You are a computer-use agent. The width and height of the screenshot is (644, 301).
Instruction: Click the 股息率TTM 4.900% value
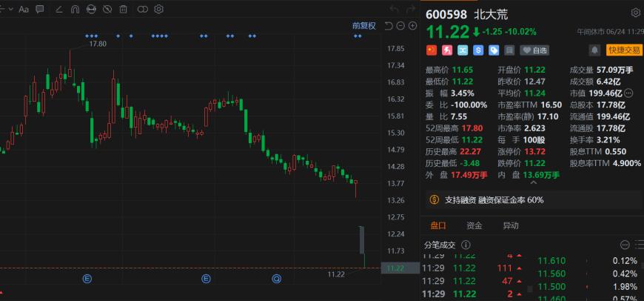click(x=627, y=163)
